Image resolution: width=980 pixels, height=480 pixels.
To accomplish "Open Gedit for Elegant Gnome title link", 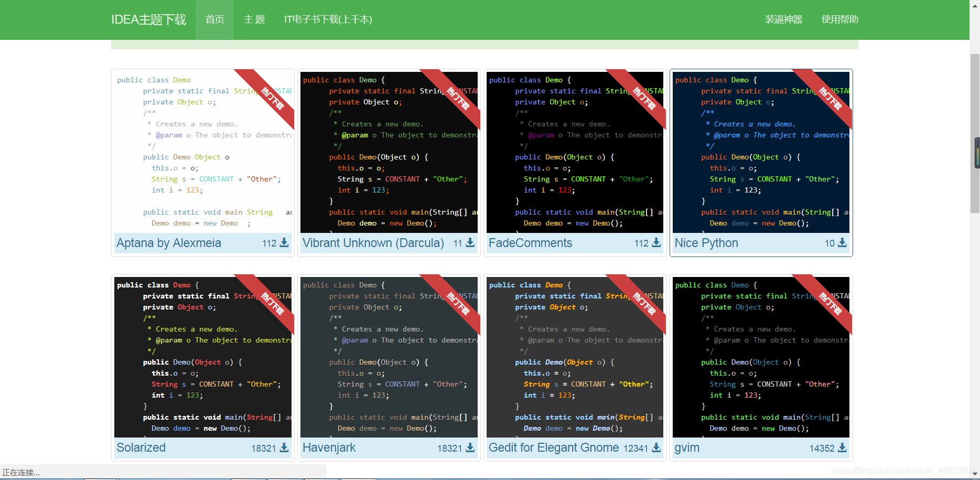I will 554,447.
